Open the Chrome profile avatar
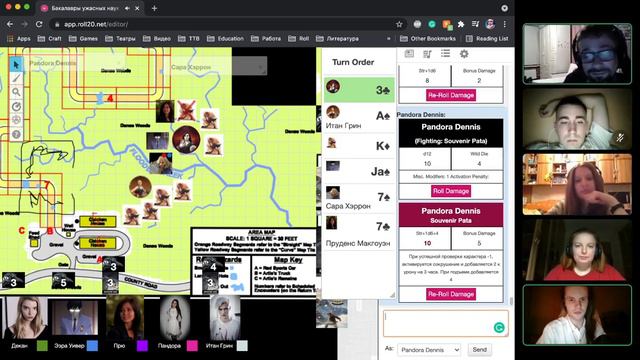 point(490,24)
